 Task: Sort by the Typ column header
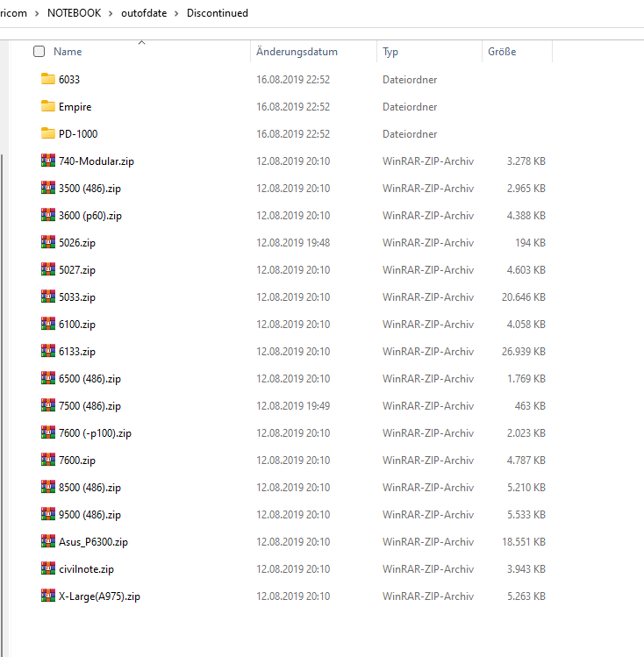(x=390, y=52)
